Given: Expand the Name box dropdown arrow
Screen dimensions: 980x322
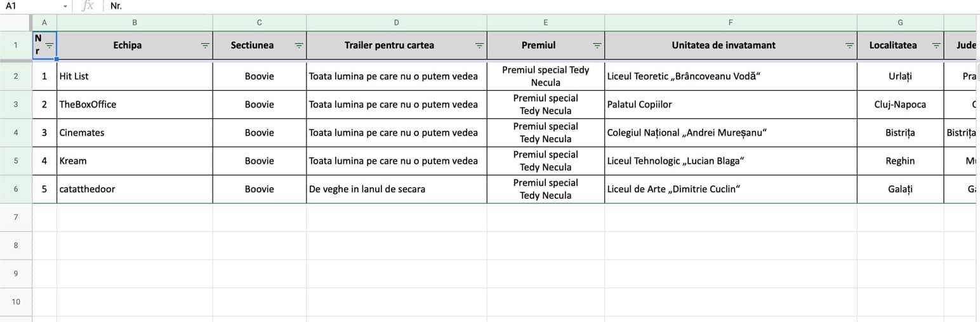Looking at the screenshot, I should click(65, 6).
